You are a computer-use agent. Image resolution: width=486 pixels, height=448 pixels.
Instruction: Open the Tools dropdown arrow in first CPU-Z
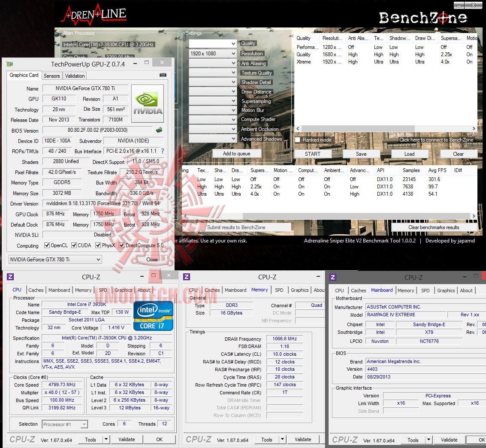(x=106, y=439)
